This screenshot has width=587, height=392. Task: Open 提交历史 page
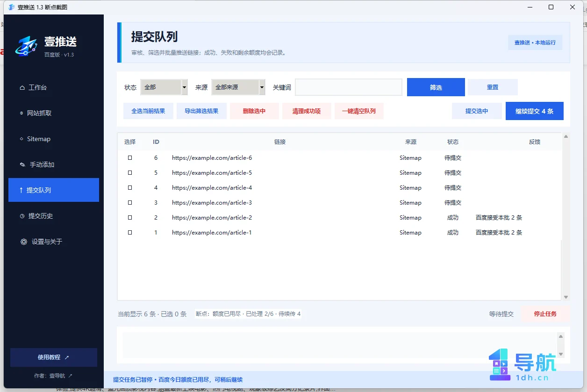[x=54, y=216]
